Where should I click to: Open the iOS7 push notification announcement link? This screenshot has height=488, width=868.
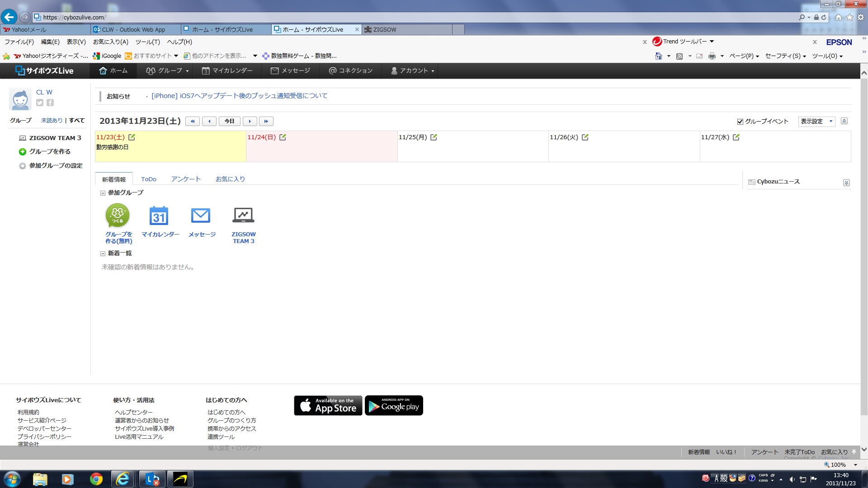point(239,96)
